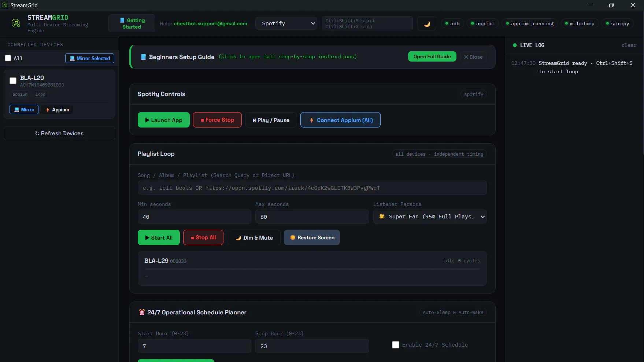Viewport: 644px width, 362px height.
Task: Click the song search query input field
Action: pos(312,188)
